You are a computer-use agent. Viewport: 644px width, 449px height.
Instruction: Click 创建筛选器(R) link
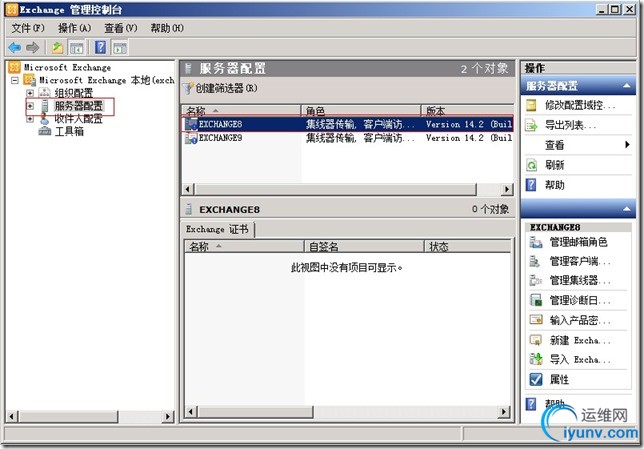coord(226,88)
